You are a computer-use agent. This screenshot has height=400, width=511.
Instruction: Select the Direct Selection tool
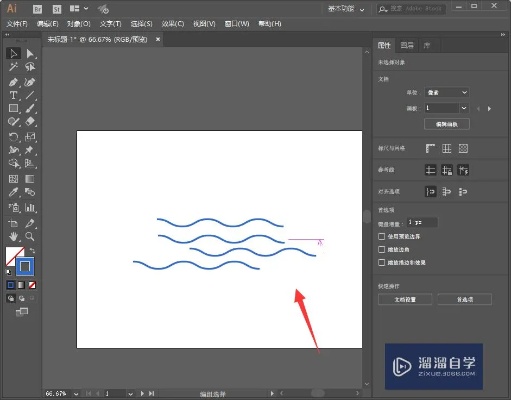pos(30,54)
